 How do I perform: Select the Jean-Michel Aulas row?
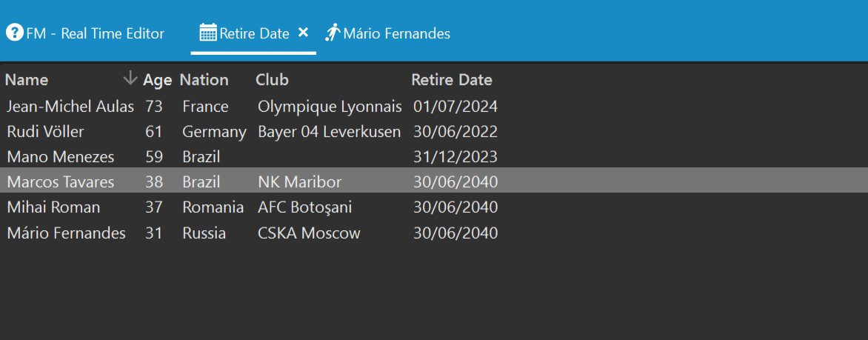(x=434, y=107)
